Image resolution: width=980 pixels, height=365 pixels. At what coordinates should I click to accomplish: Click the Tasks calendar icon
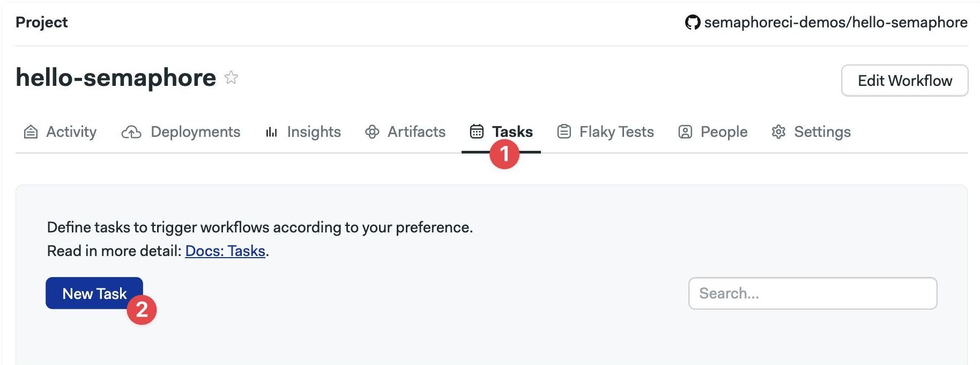pos(477,132)
